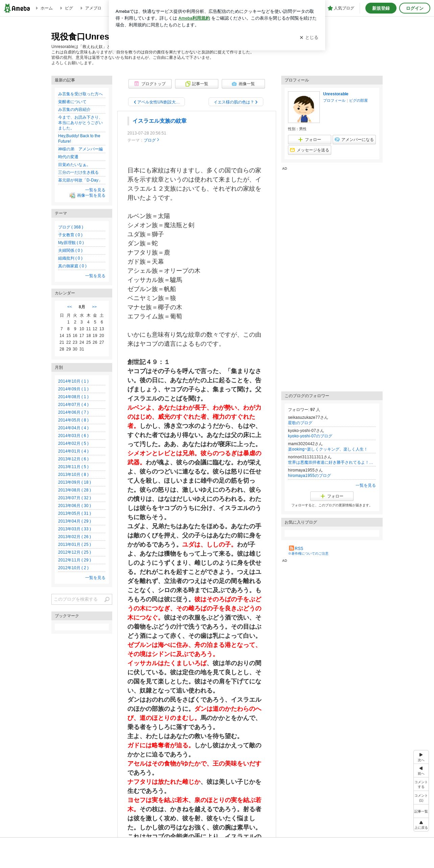Go to previous article アベル女性UN創設大…
The width and height of the screenshot is (434, 868).
156,102
